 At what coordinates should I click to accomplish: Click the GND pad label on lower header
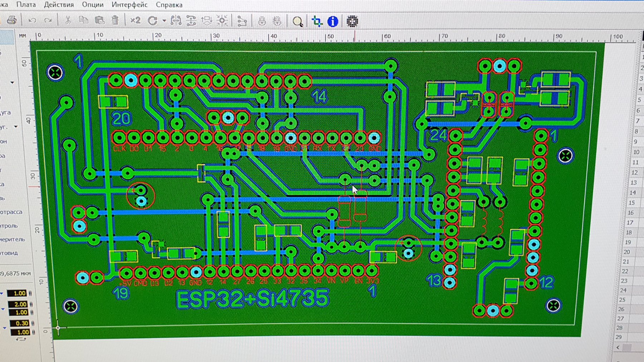195,283
